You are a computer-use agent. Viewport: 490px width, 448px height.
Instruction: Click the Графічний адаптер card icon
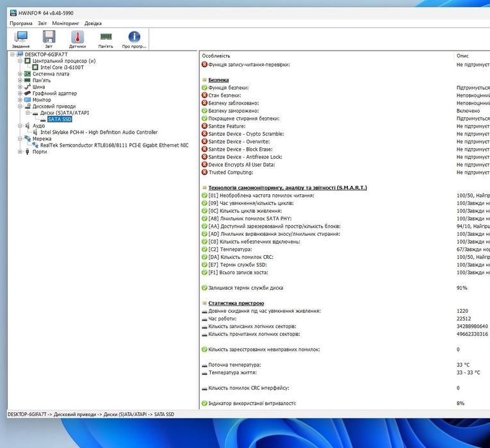point(28,93)
